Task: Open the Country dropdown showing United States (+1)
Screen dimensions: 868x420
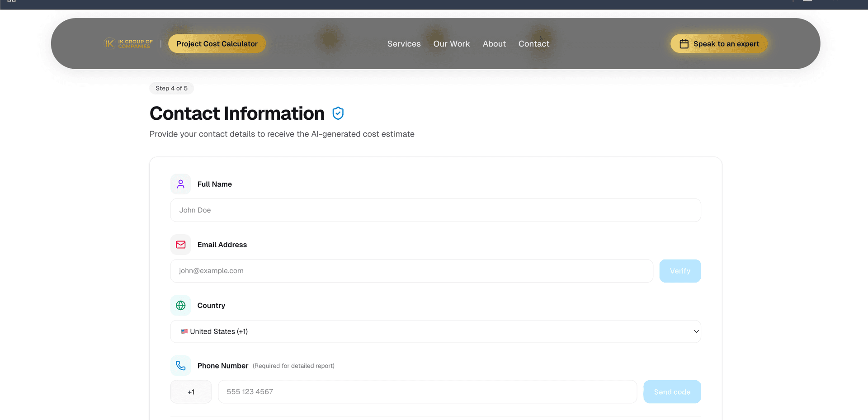Action: 435,331
